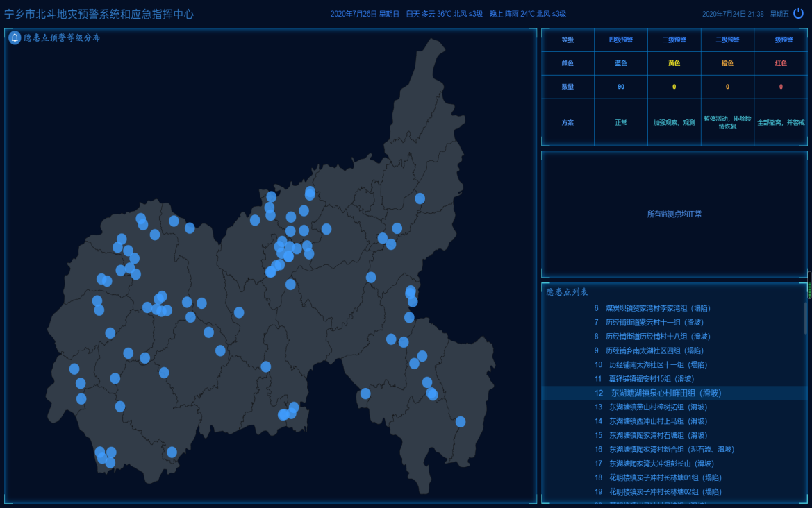Screen dimensions: 812x508
Task: Select the southeasternmost blue marker on the map
Action: click(x=461, y=421)
